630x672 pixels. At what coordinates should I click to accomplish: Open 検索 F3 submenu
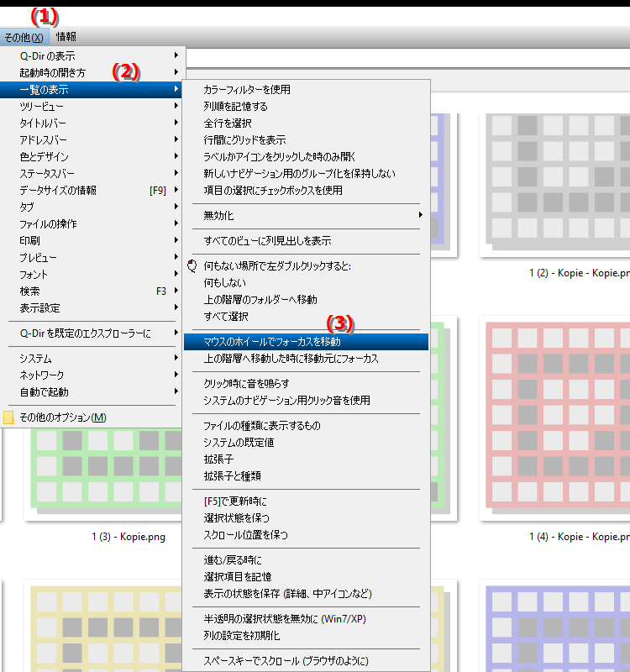pos(92,291)
